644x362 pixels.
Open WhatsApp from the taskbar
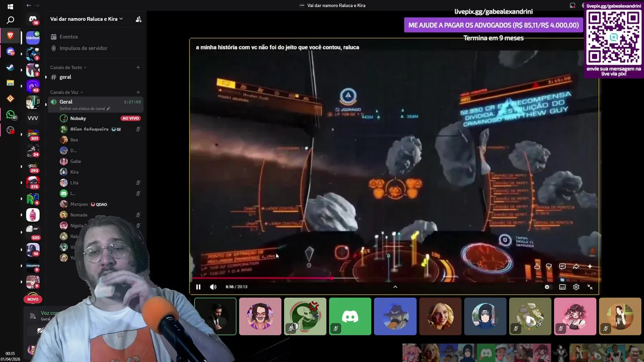click(10, 115)
